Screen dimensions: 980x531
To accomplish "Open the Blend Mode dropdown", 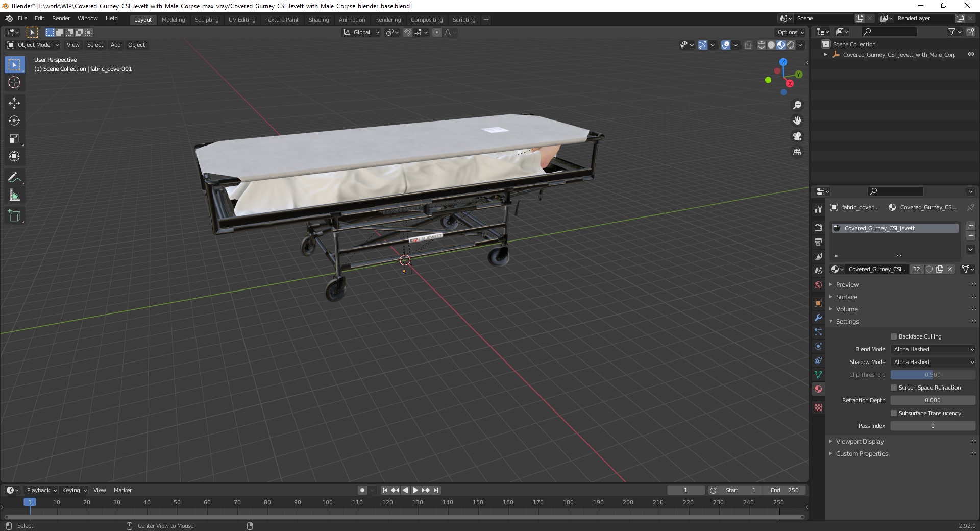I will click(x=933, y=349).
